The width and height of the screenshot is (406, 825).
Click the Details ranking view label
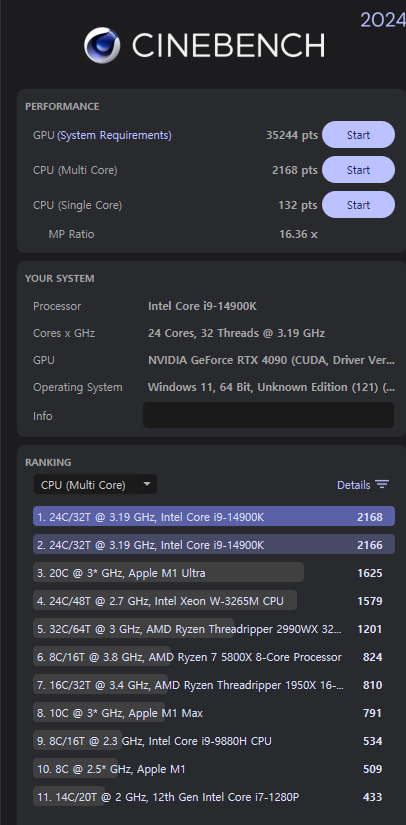[x=353, y=485]
